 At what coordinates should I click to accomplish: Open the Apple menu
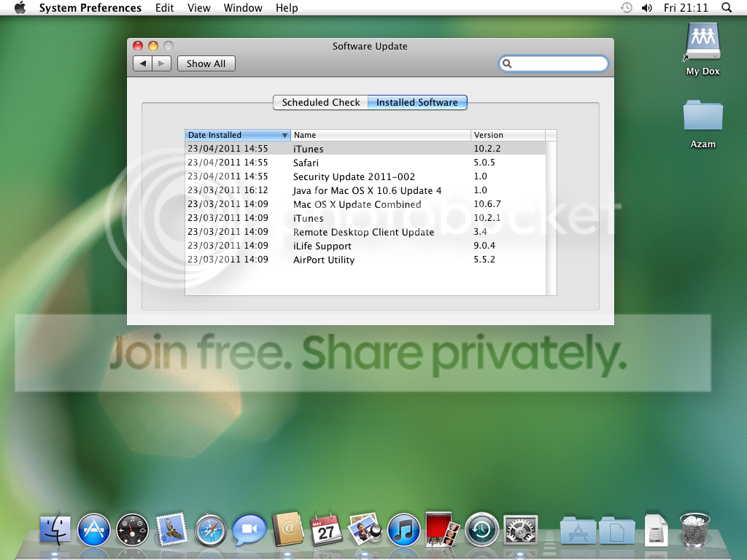click(x=20, y=7)
